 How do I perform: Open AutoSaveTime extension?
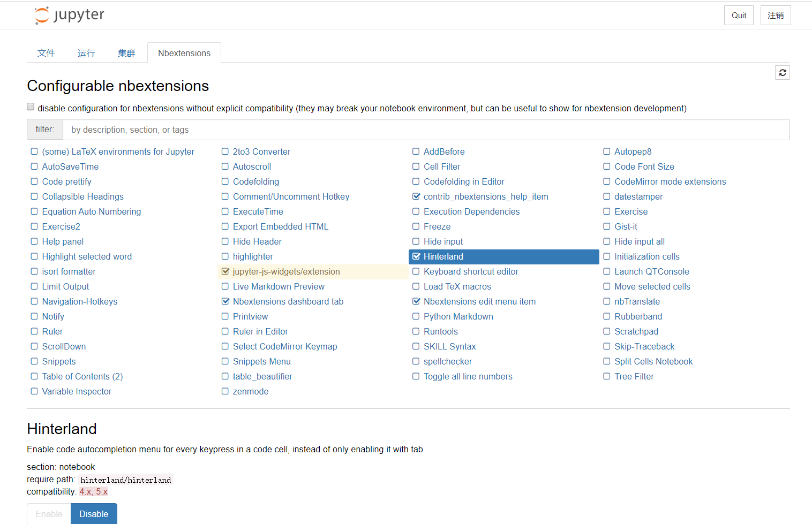pyautogui.click(x=70, y=167)
